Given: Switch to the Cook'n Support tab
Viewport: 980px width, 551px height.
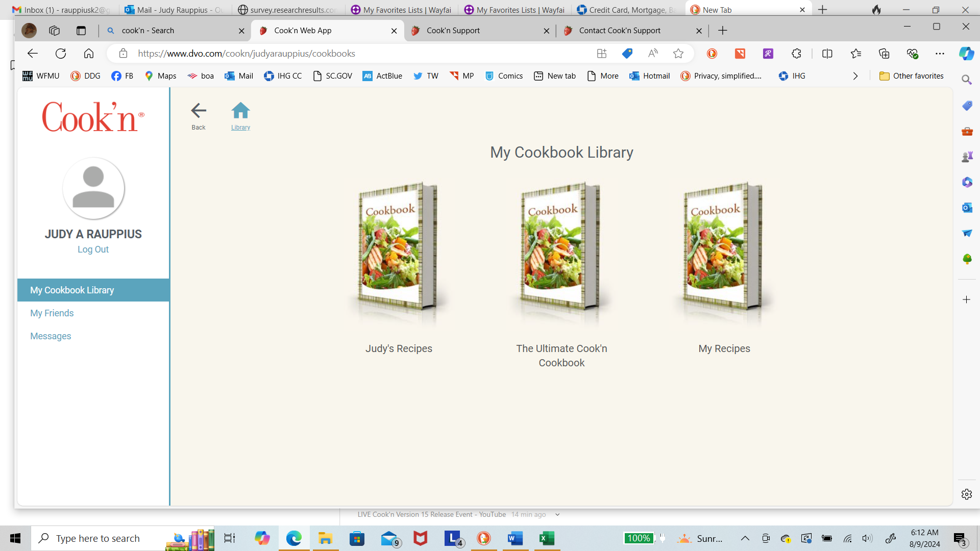Looking at the screenshot, I should (x=480, y=31).
